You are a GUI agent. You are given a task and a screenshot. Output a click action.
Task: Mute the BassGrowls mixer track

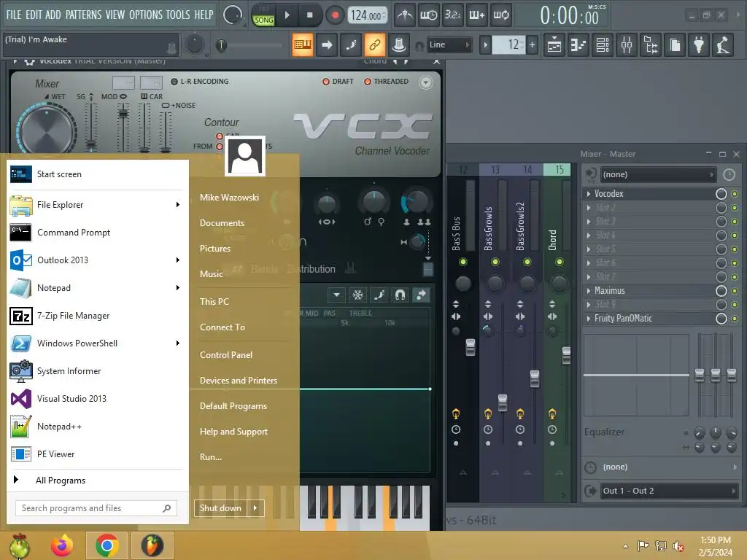point(495,262)
